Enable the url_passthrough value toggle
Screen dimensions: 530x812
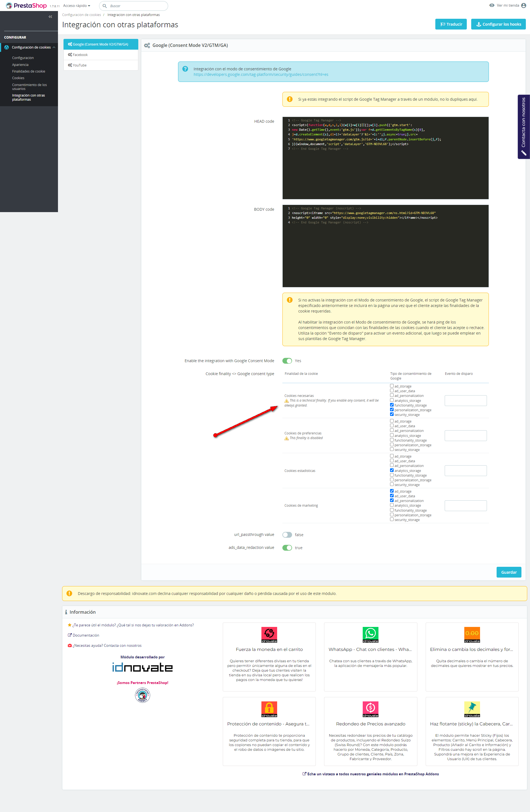tap(287, 535)
